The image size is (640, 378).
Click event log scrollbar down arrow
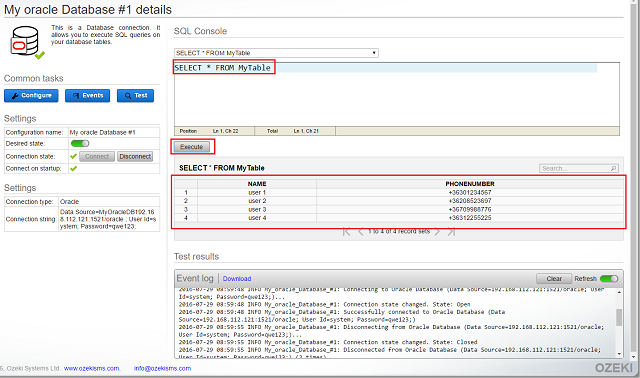(x=619, y=354)
